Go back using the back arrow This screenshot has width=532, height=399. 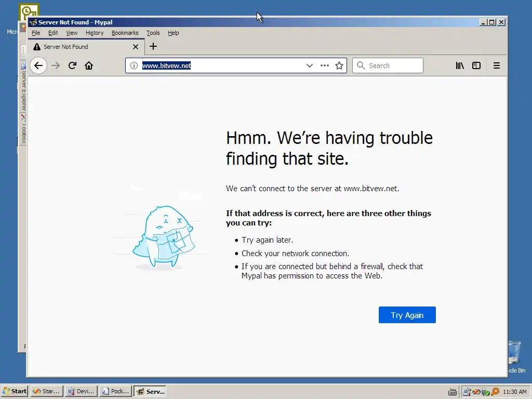pos(38,65)
